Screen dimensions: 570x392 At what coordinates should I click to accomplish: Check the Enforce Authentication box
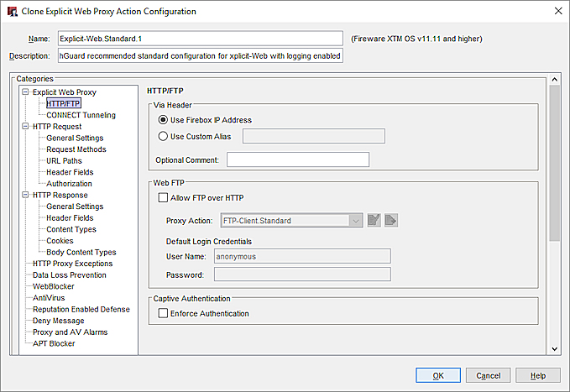point(164,313)
